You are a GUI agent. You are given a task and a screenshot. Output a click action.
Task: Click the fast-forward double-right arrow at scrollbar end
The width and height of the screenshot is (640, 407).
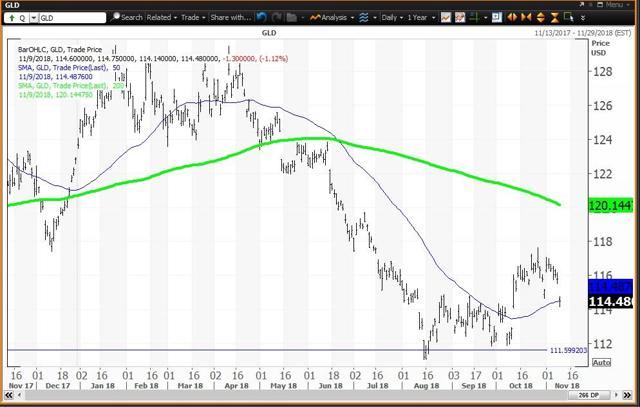click(x=627, y=395)
